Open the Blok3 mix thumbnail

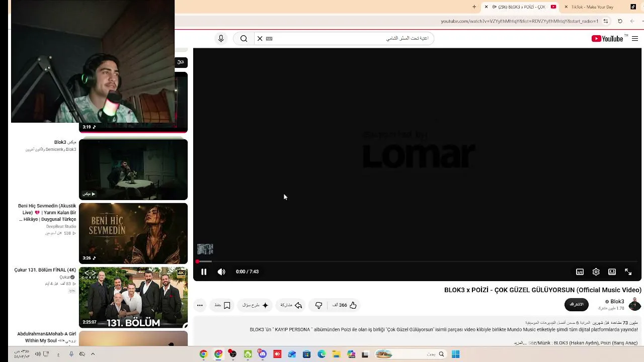pyautogui.click(x=133, y=169)
